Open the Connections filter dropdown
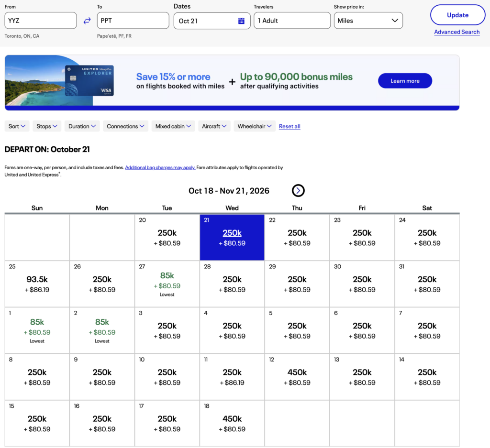This screenshot has height=448, width=490. click(126, 126)
